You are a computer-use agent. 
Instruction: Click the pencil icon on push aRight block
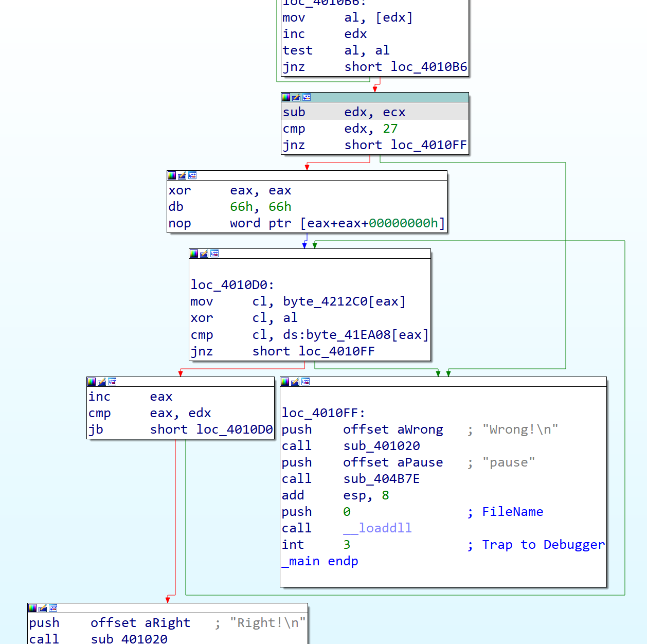pyautogui.click(x=42, y=607)
